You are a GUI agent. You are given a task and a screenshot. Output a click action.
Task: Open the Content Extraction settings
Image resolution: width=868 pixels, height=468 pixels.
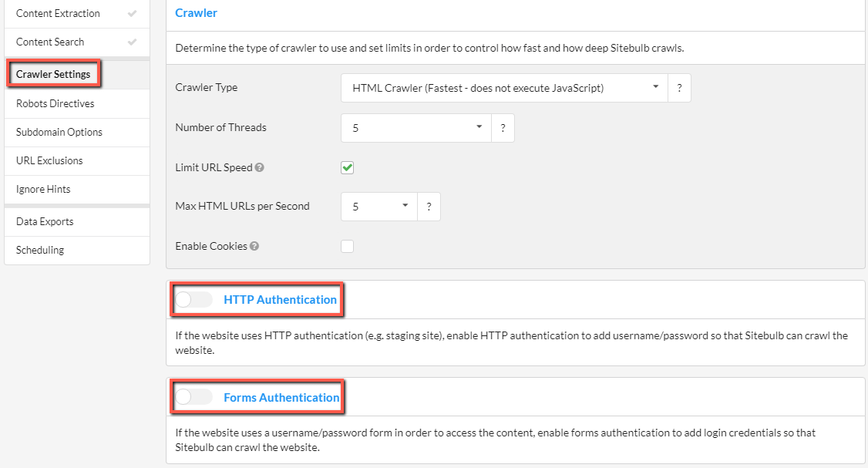point(77,13)
